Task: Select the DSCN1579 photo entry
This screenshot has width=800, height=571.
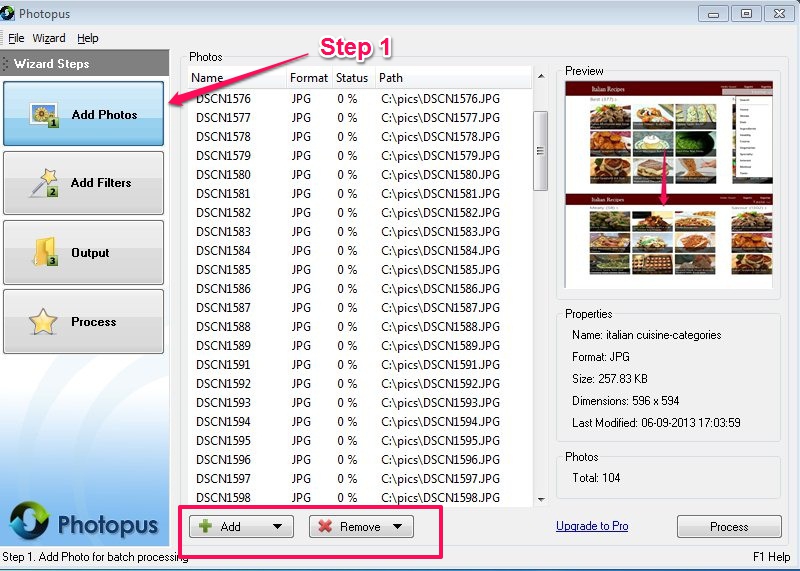Action: 360,156
